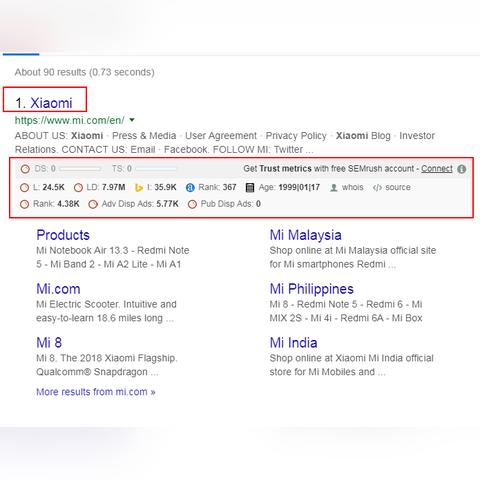Image resolution: width=480 pixels, height=480 pixels.
Task: Click the Bing I value 35.9K
Action: [165, 187]
